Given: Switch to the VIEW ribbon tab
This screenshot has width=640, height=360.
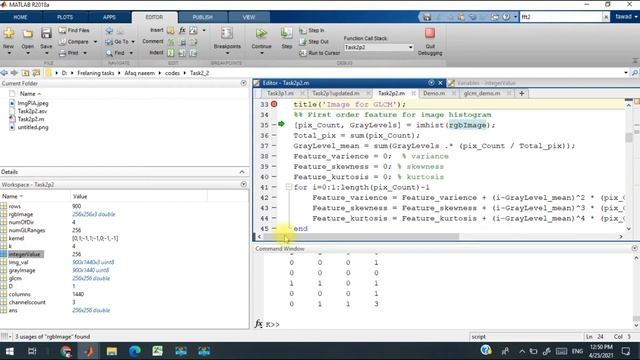Looking at the screenshot, I should point(249,17).
